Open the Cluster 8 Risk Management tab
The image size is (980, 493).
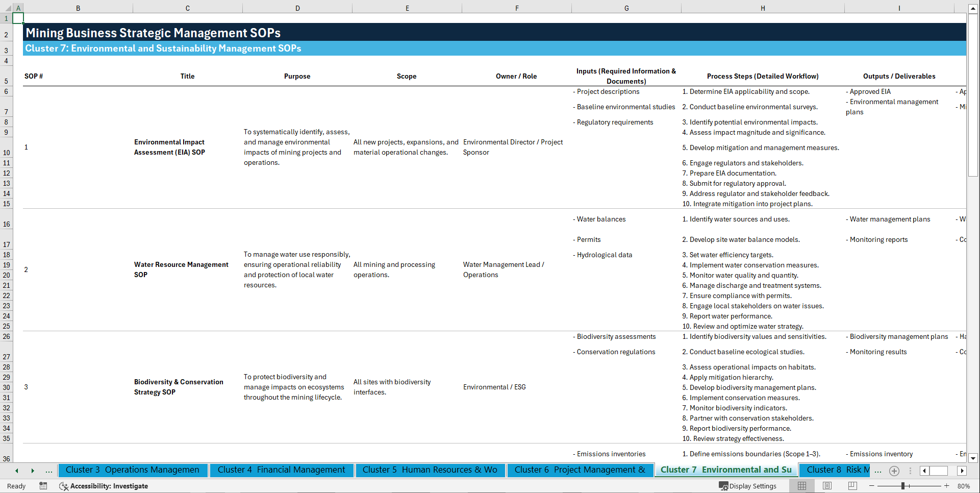pos(835,470)
